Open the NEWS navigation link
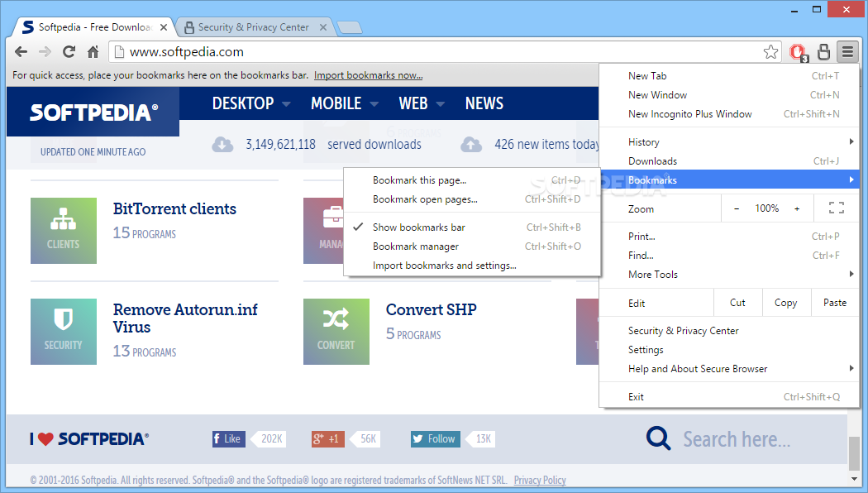 click(x=484, y=103)
